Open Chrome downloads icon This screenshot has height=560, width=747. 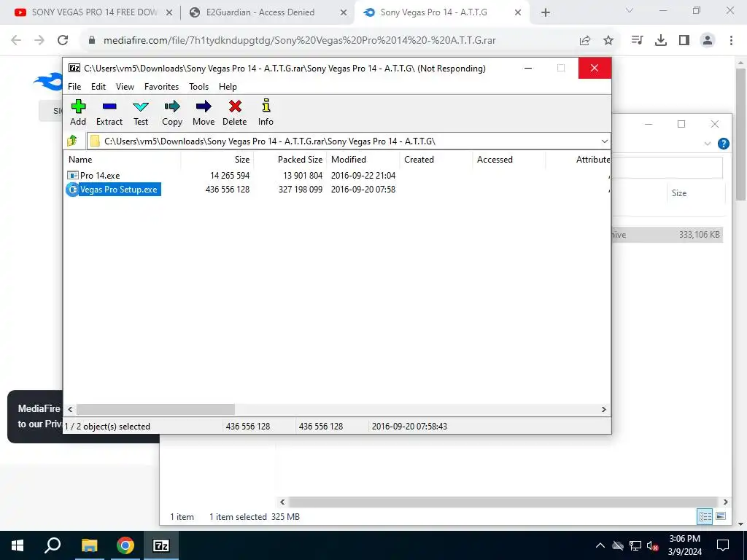(661, 41)
